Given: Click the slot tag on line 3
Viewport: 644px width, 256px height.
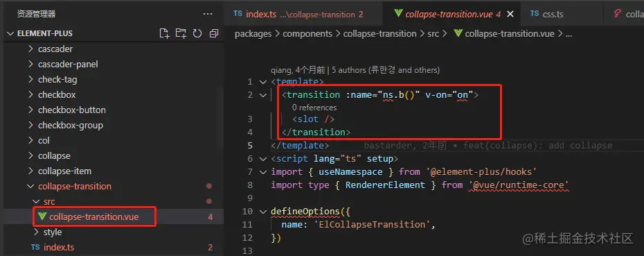Looking at the screenshot, I should coord(314,119).
